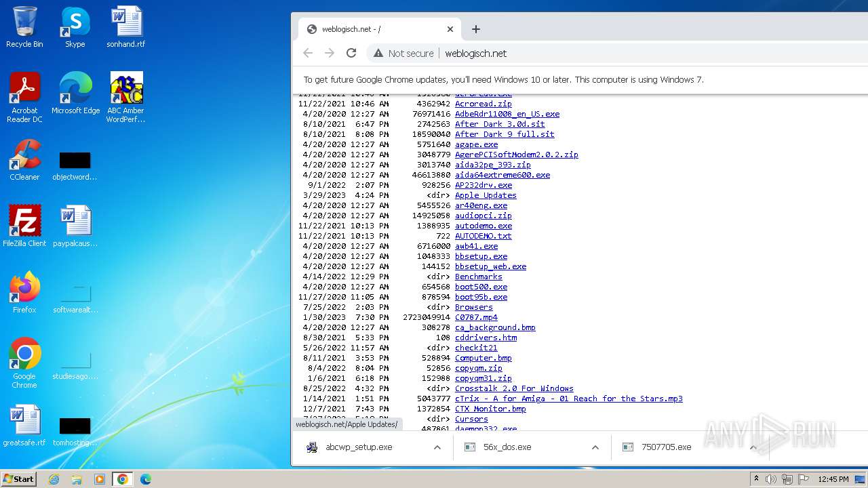The width and height of the screenshot is (868, 488).
Task: Click the boot95b.exe link
Action: [481, 297]
